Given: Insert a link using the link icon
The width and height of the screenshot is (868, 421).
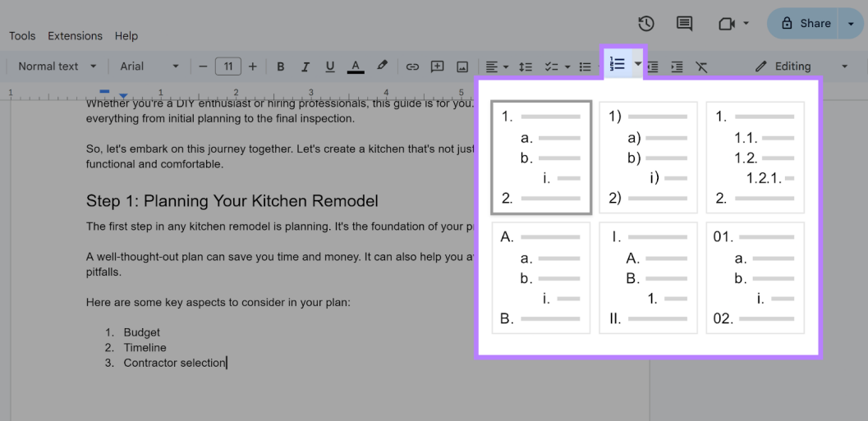Looking at the screenshot, I should [412, 66].
